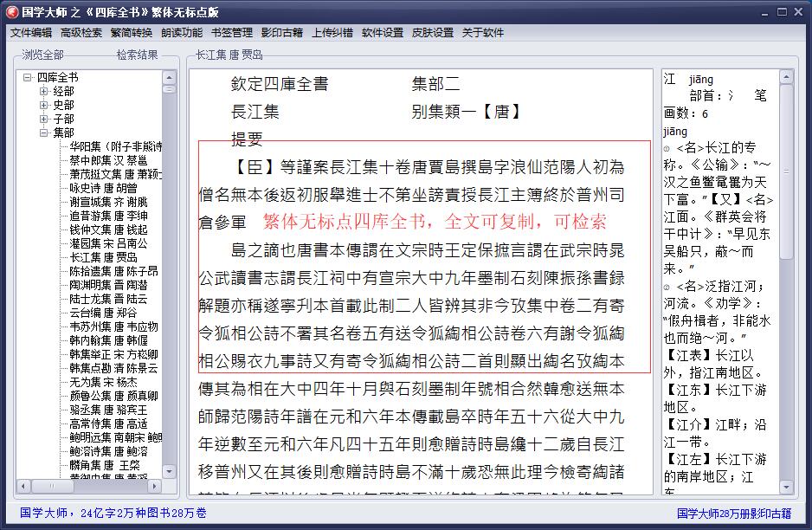Select 钱仲文集 唐 钱起 entry
Viewport: 812px width, 530px height.
point(109,229)
